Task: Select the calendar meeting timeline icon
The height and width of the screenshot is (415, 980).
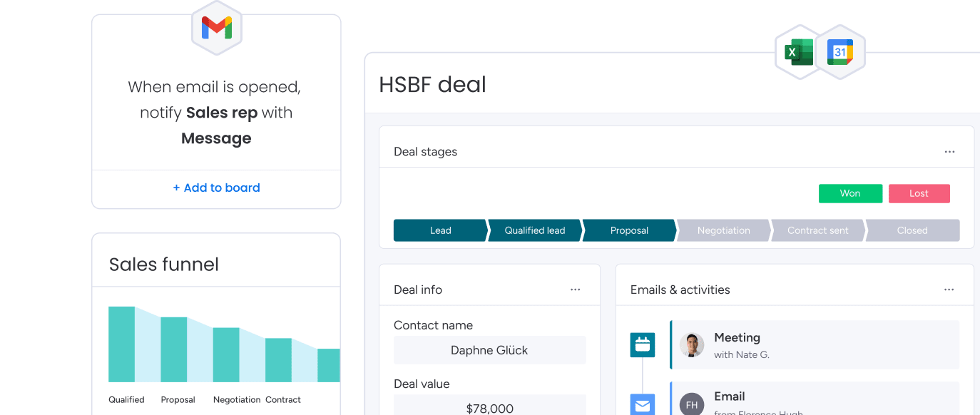Action: (x=643, y=345)
